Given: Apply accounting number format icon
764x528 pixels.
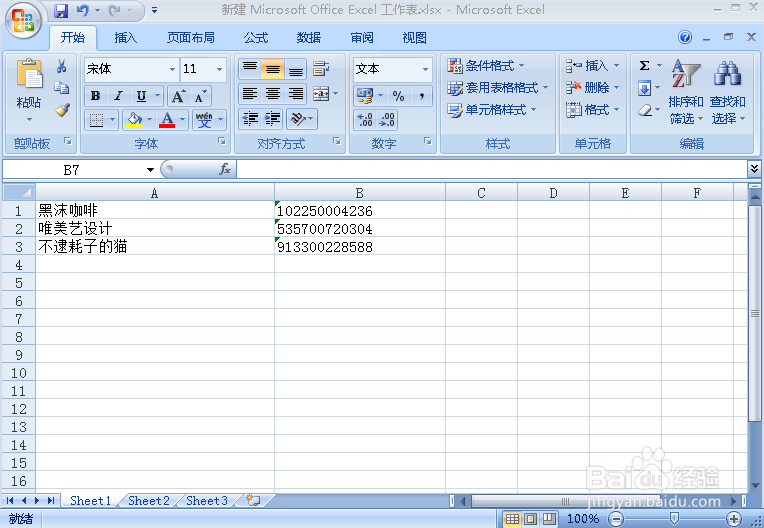Looking at the screenshot, I should pyautogui.click(x=365, y=95).
